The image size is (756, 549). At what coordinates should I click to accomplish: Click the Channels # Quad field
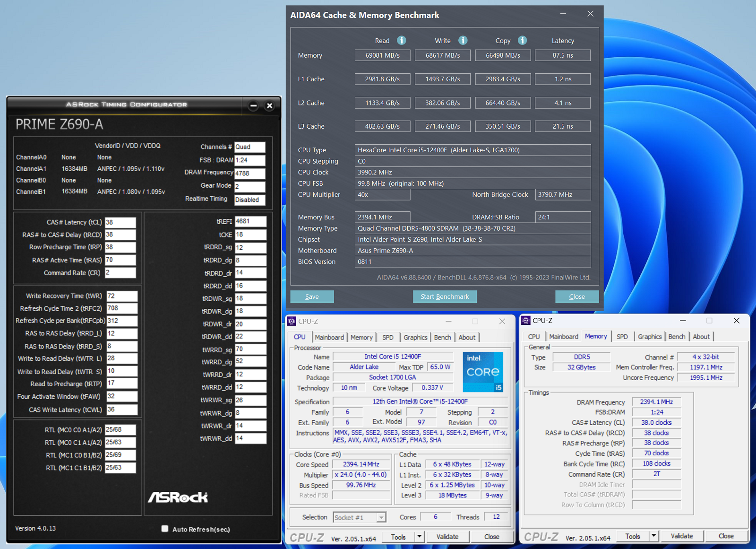pyautogui.click(x=250, y=147)
